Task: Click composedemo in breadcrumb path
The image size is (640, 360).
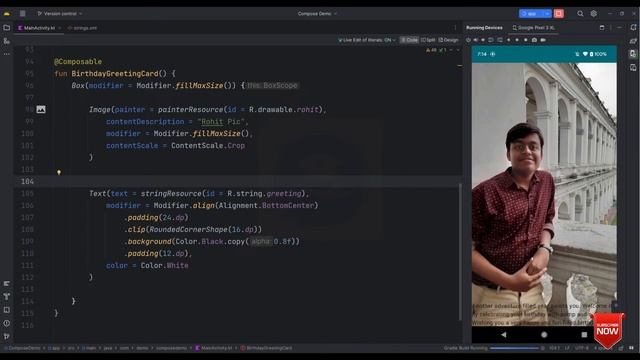Action: [171, 348]
